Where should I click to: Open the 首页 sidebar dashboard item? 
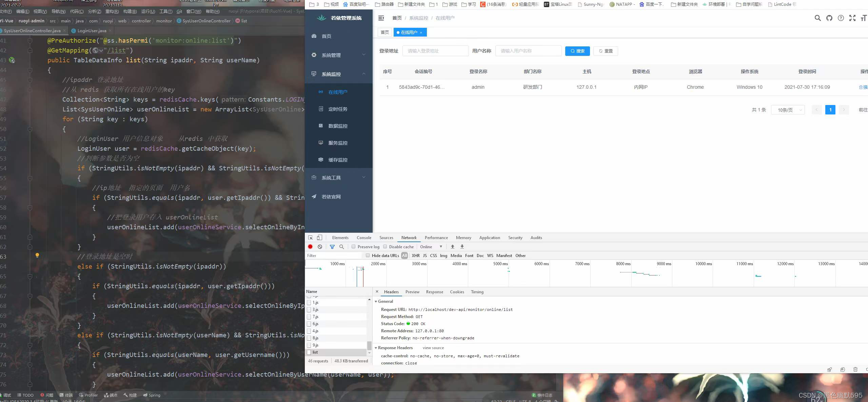point(339,36)
